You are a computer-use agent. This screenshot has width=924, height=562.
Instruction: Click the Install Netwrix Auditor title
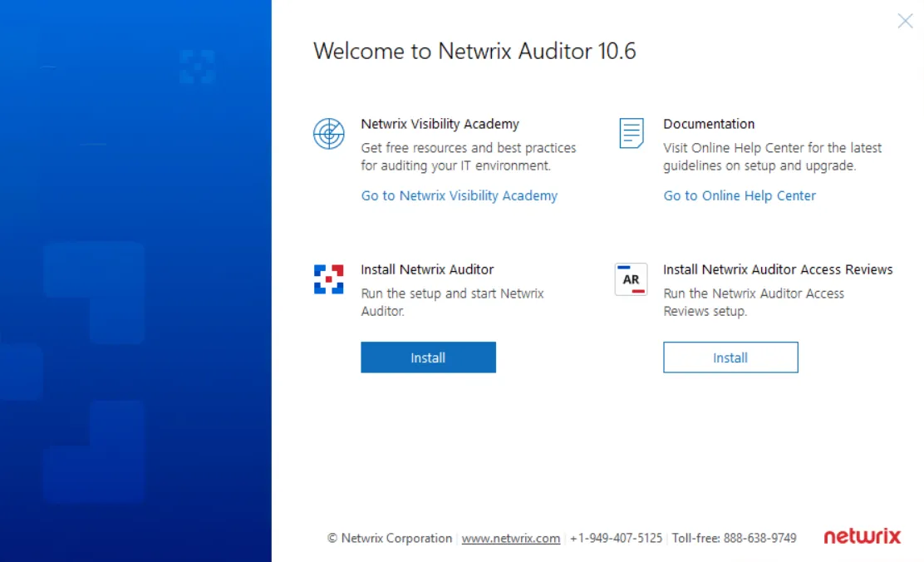point(427,269)
